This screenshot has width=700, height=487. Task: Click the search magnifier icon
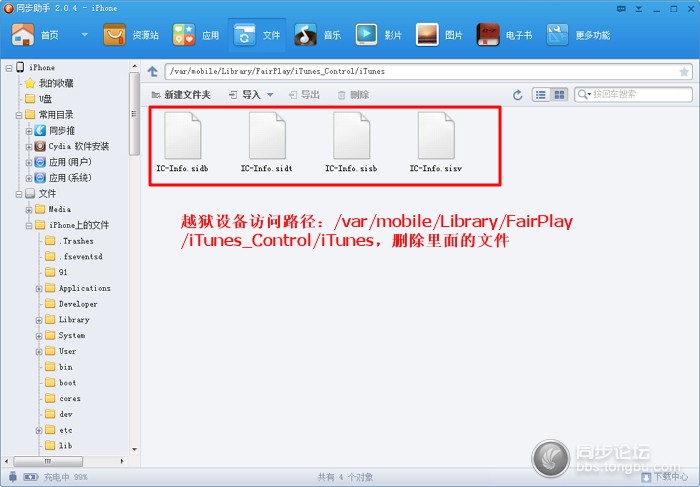(583, 95)
